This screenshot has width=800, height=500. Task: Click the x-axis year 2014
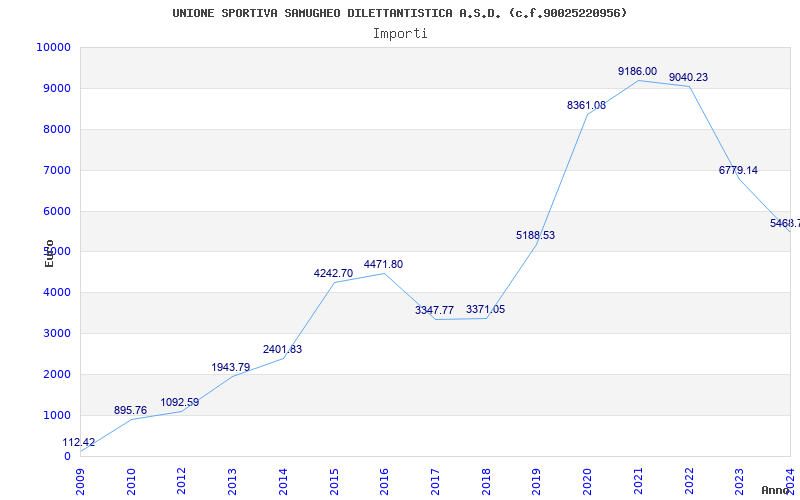283,481
